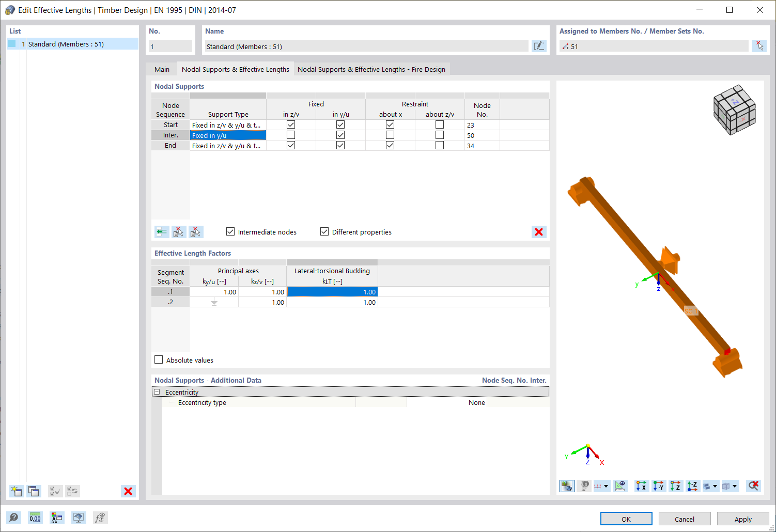Screen dimensions: 776x532
Task: Open the colored display properties icon
Action: click(x=57, y=518)
